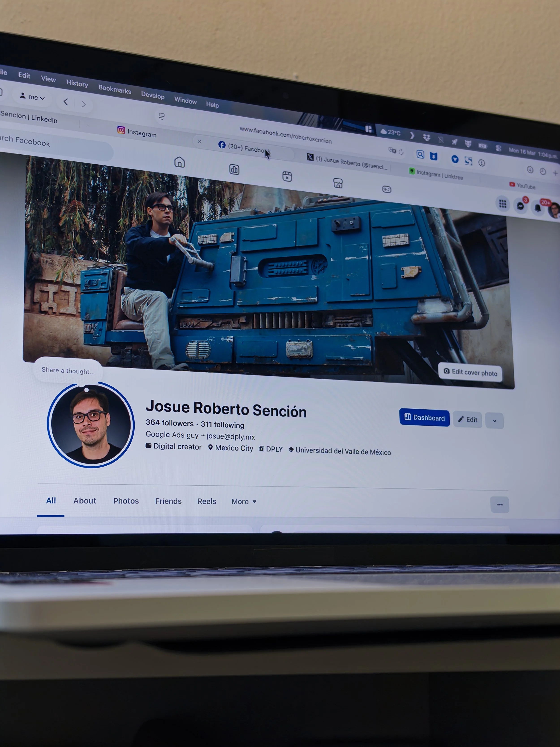Expand the More tab dropdown
Image resolution: width=560 pixels, height=747 pixels.
pyautogui.click(x=244, y=502)
